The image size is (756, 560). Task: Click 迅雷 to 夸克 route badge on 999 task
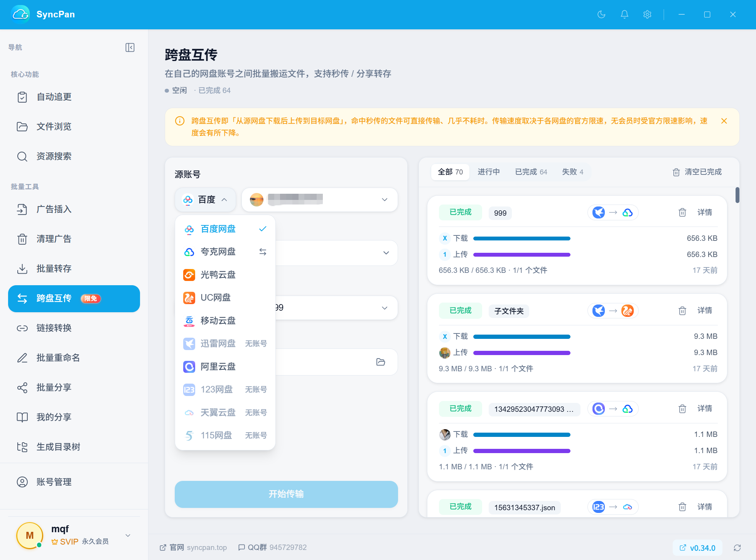pos(613,213)
